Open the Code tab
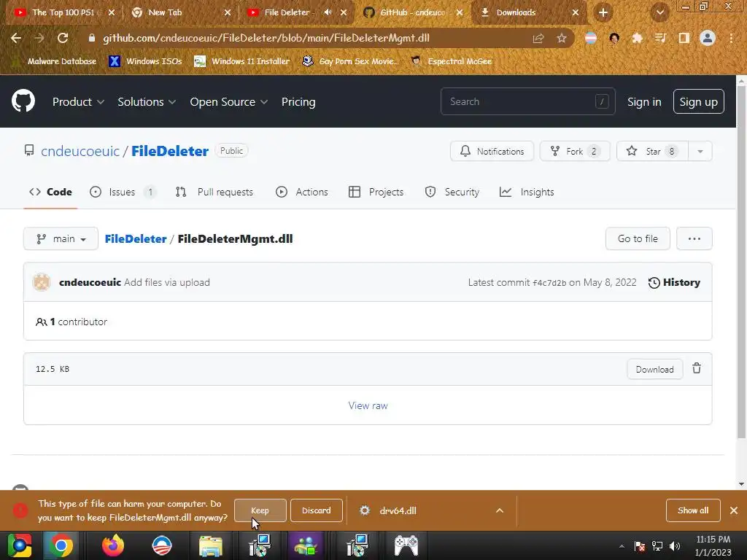 (x=50, y=192)
